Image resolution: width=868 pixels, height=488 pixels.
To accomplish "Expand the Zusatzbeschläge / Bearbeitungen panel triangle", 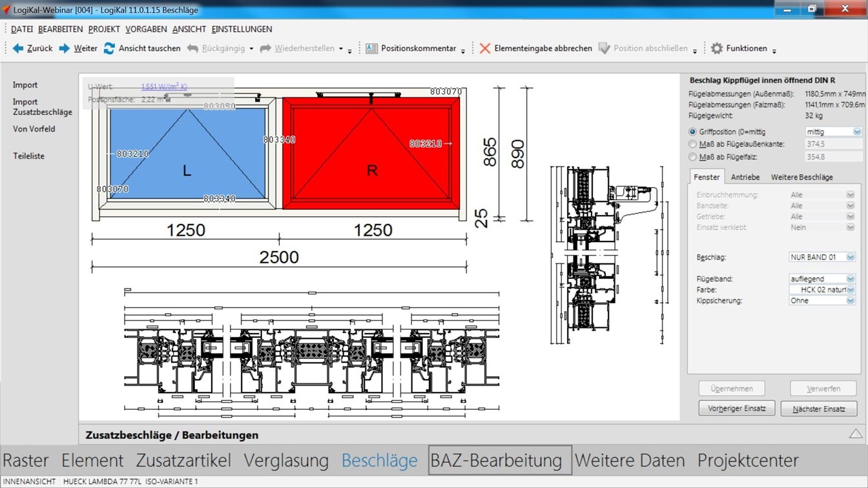I will tap(856, 434).
